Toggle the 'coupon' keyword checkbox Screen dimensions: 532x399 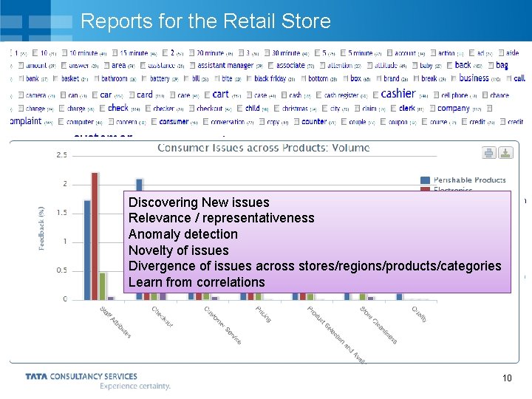[383, 121]
